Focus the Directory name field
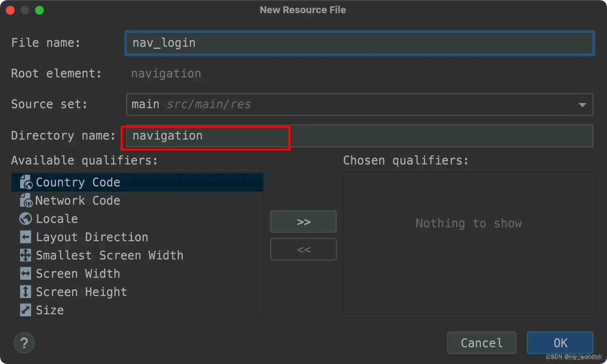The height and width of the screenshot is (364, 607). [359, 136]
